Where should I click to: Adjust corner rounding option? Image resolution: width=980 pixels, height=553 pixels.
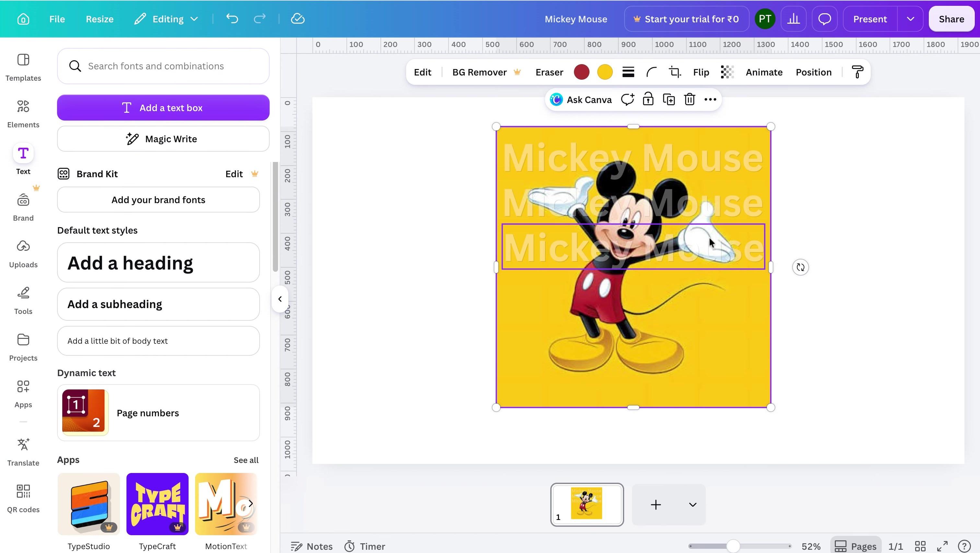tap(651, 72)
